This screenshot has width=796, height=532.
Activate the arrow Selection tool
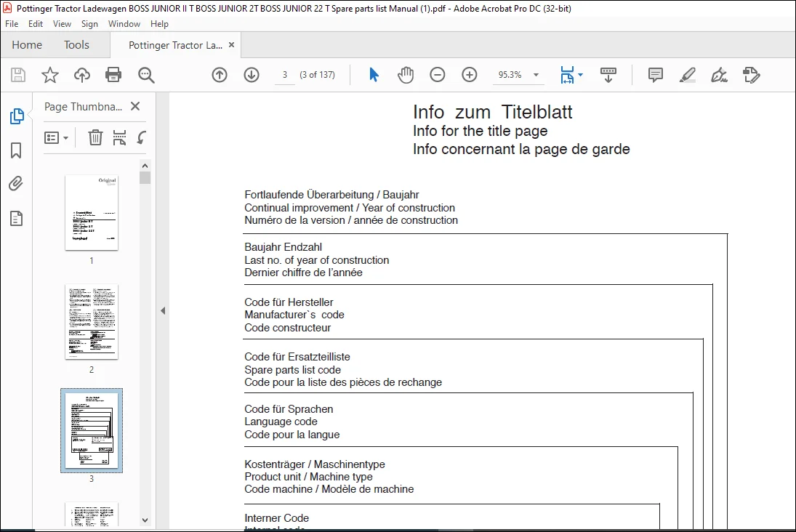(x=374, y=75)
